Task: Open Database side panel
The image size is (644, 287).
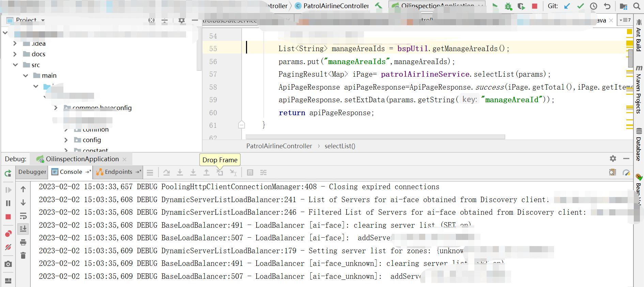Action: tap(639, 145)
